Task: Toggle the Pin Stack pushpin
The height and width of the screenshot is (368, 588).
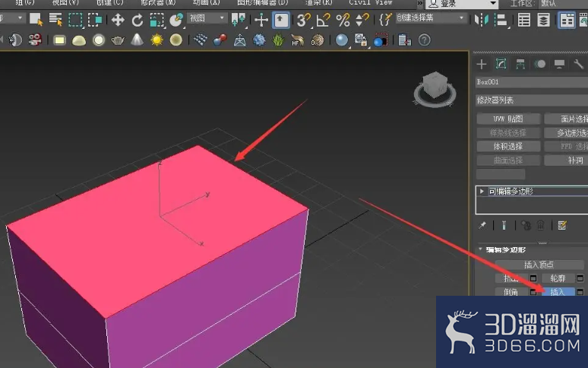Action: pos(482,225)
